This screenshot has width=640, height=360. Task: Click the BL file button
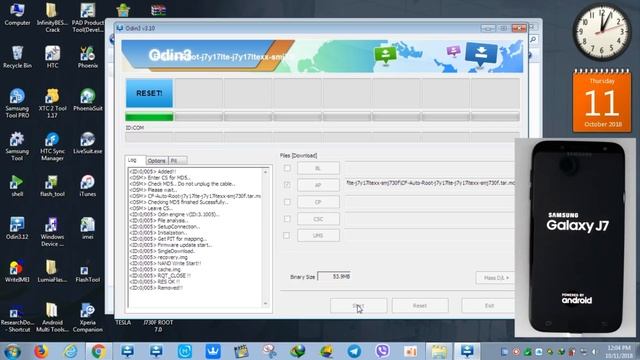point(318,168)
